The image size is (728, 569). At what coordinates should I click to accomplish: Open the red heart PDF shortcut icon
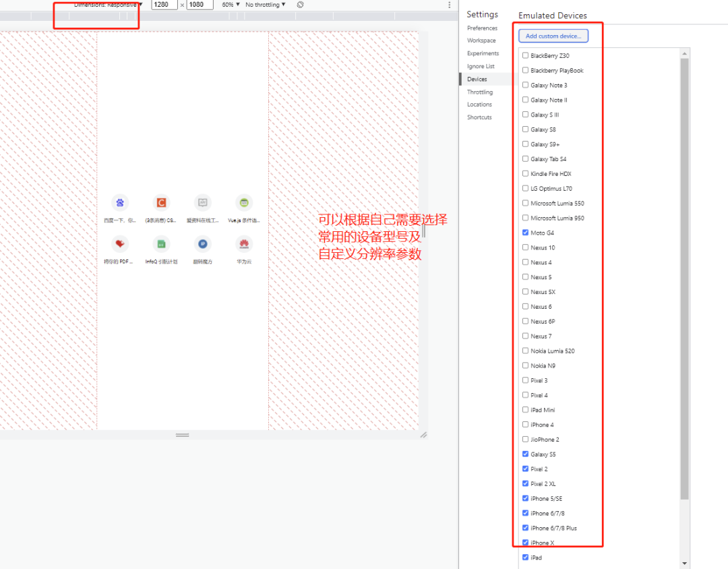click(x=120, y=244)
